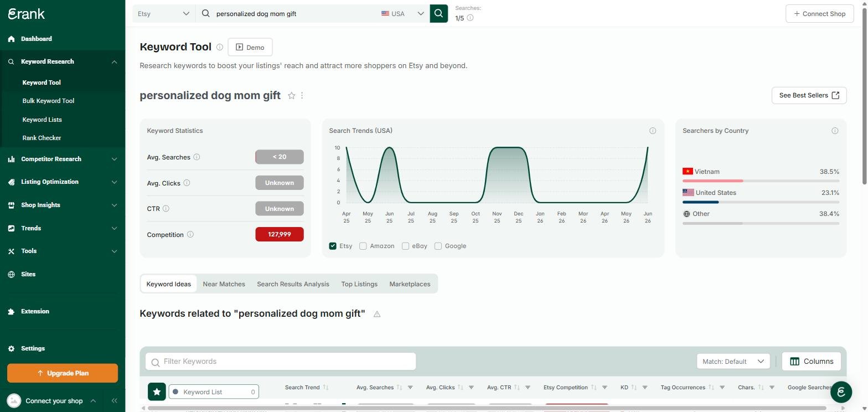Open the USA country dropdown
Screen dimensions: 868x412
point(402,13)
